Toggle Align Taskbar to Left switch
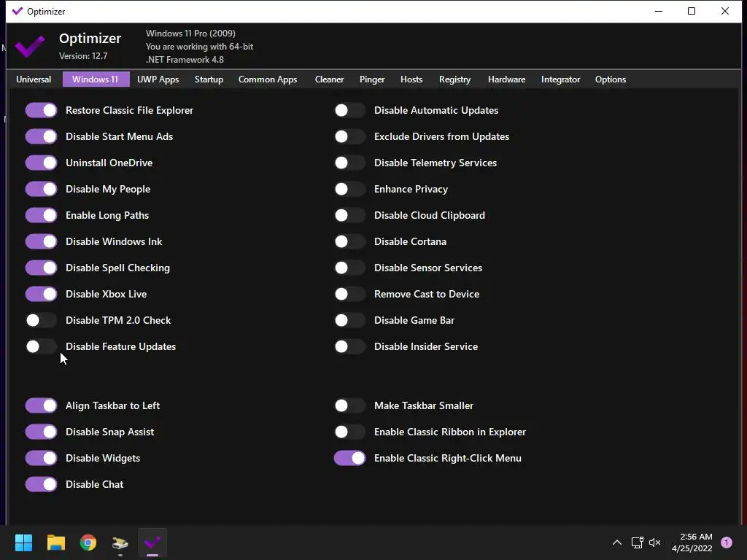Screen dimensions: 747x560 coord(41,405)
